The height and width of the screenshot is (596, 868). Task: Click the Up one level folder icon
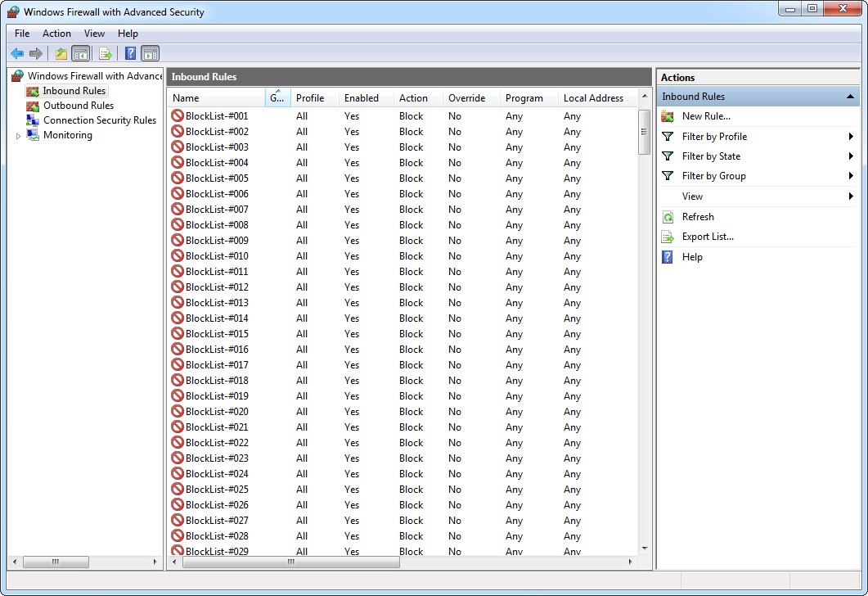(x=61, y=54)
